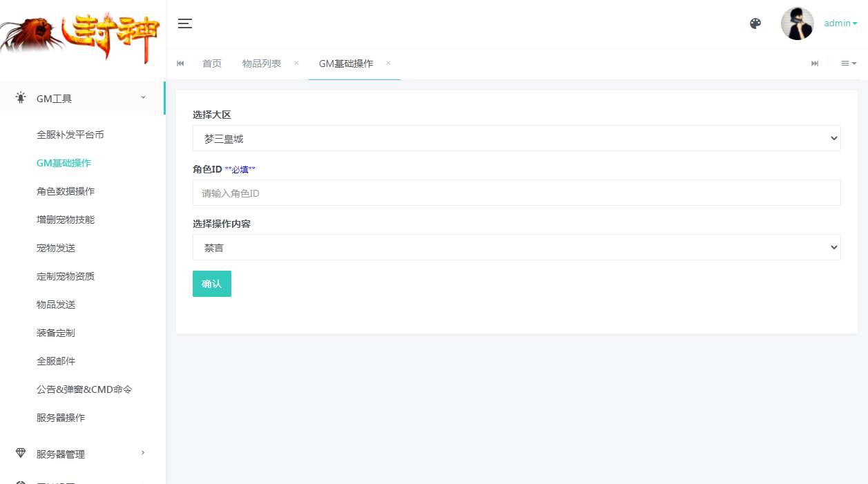Viewport: 868px width, 484px height.
Task: Collapse the sidebar via the hamburger icon
Action: (x=184, y=23)
